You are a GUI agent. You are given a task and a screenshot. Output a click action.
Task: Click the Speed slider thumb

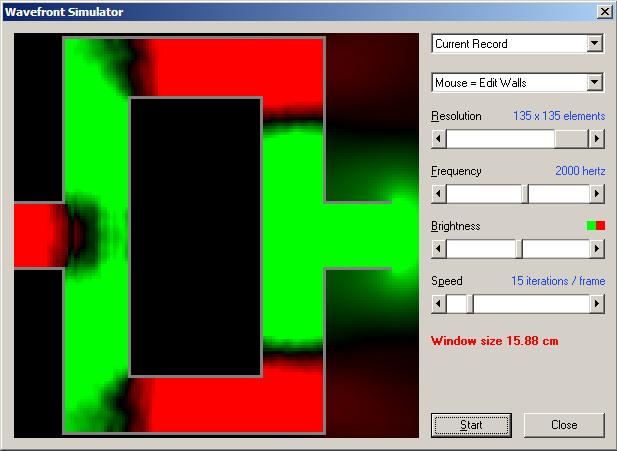470,304
